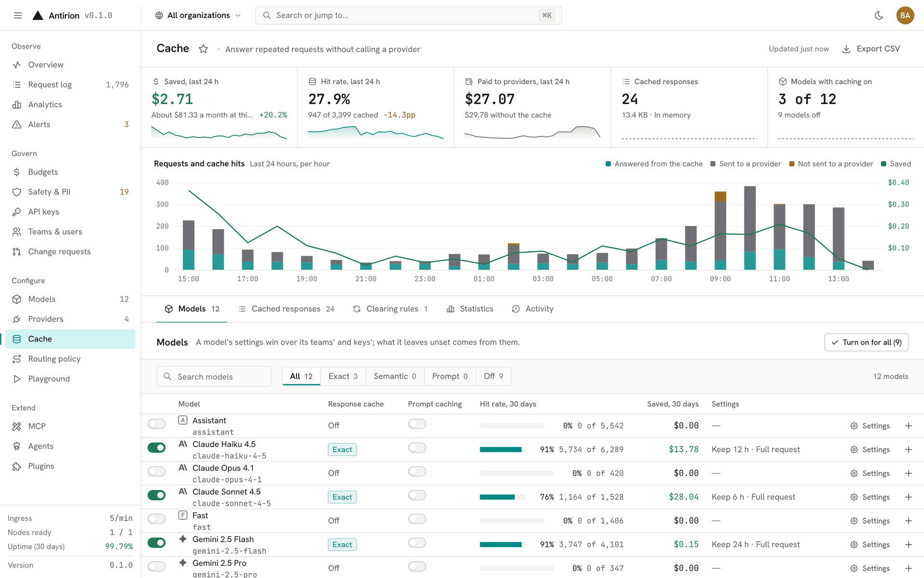Turn on response cache for Claude Opus 4.1
The image size is (924, 578).
point(156,471)
